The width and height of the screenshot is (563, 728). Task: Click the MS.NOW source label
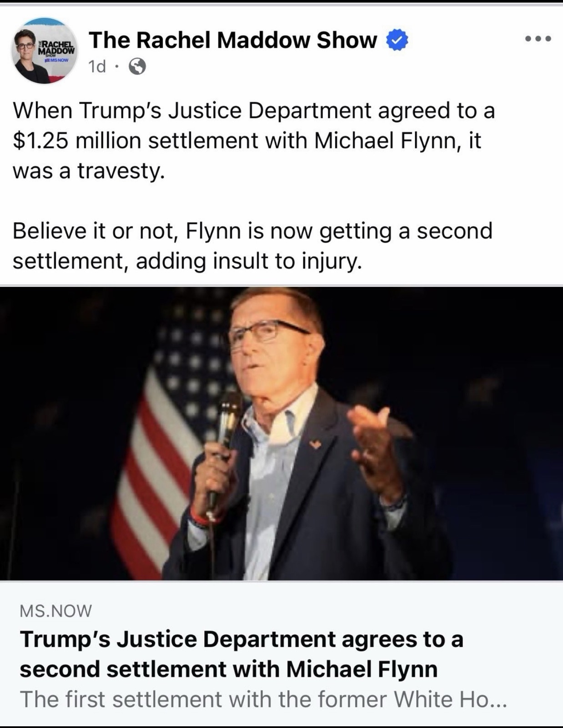point(55,611)
